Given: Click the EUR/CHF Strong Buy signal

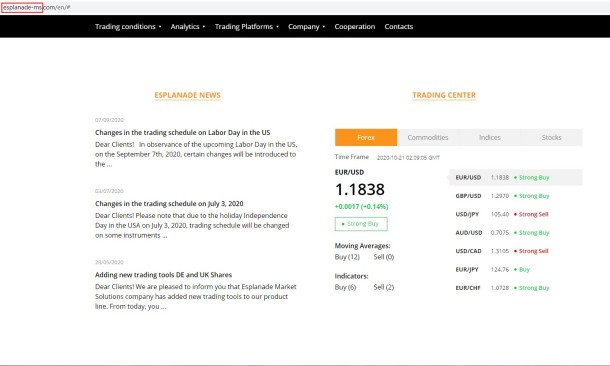Looking at the screenshot, I should pos(532,288).
